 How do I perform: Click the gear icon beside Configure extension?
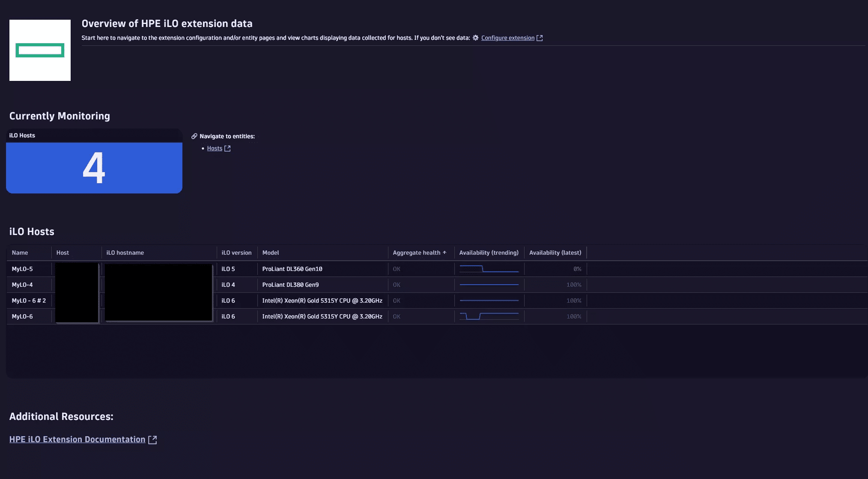coord(475,38)
